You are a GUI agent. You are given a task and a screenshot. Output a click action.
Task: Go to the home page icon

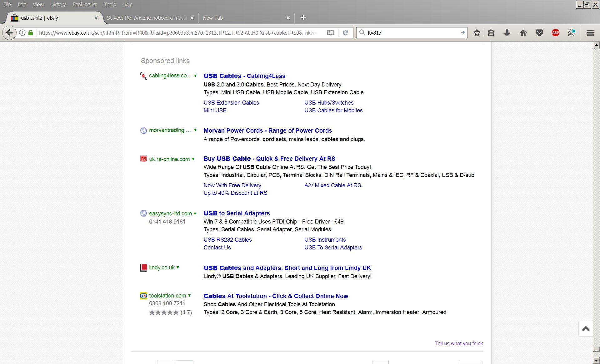click(523, 32)
